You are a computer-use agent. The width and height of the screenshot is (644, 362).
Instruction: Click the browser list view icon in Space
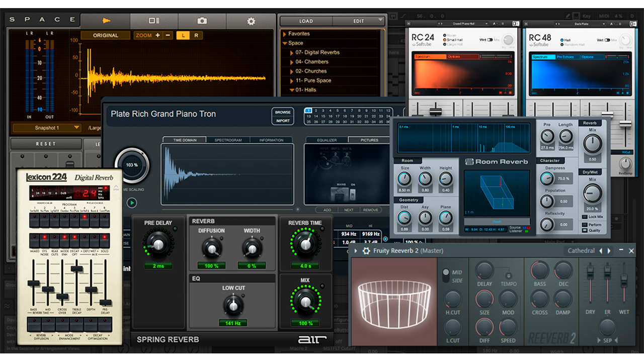(x=154, y=21)
